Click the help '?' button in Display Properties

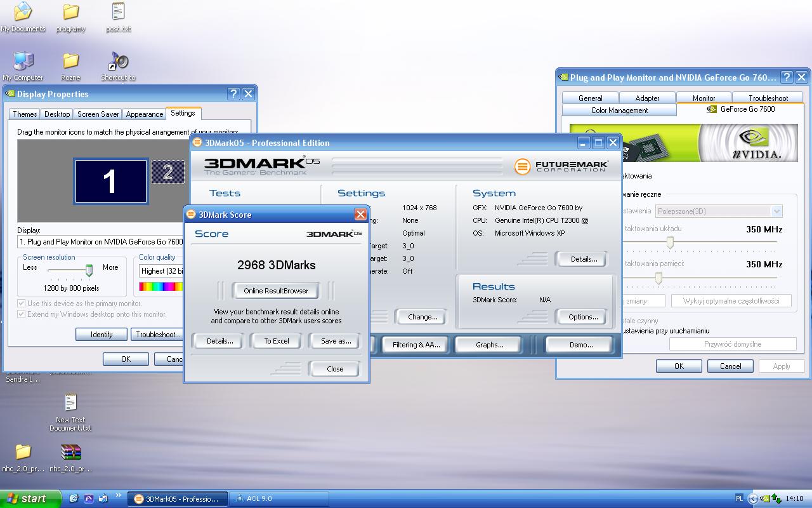point(233,93)
